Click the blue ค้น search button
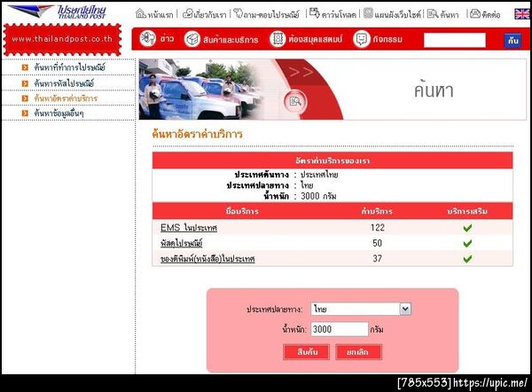 click(512, 41)
